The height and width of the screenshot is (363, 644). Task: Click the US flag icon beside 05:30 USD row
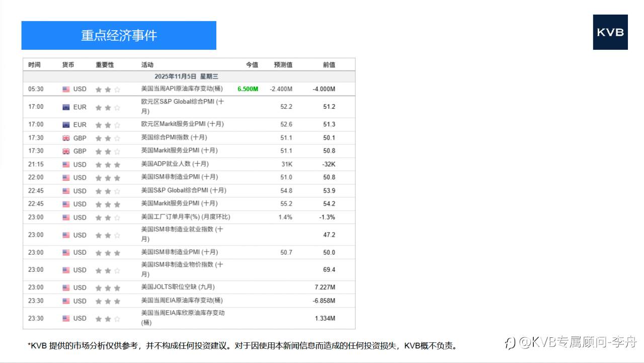pyautogui.click(x=66, y=89)
